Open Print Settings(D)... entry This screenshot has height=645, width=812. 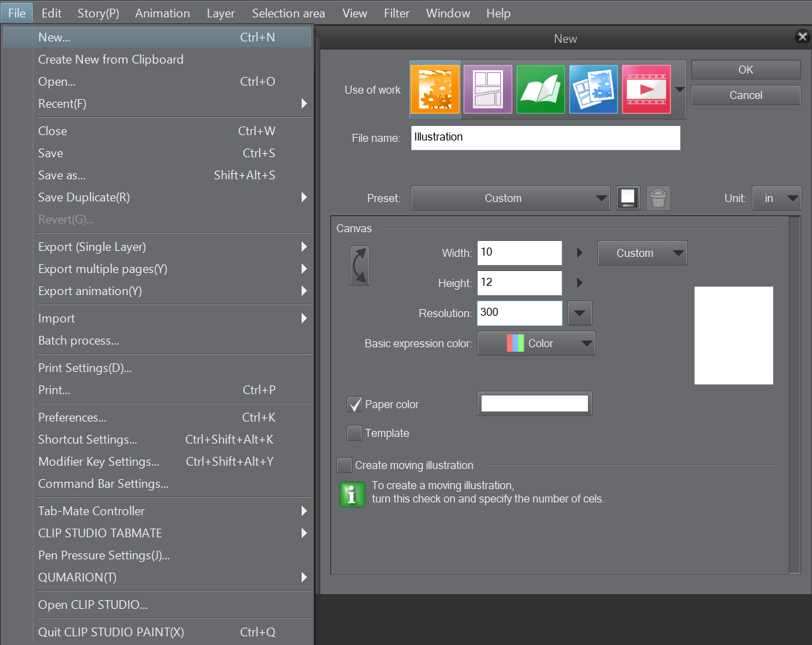coord(157,368)
